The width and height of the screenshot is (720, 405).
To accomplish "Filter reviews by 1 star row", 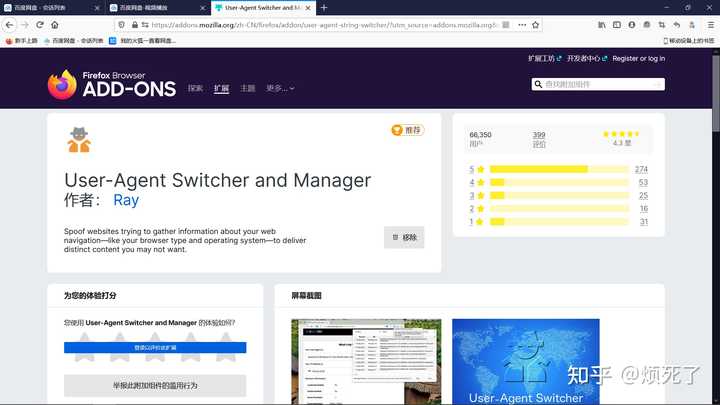I will (558, 222).
